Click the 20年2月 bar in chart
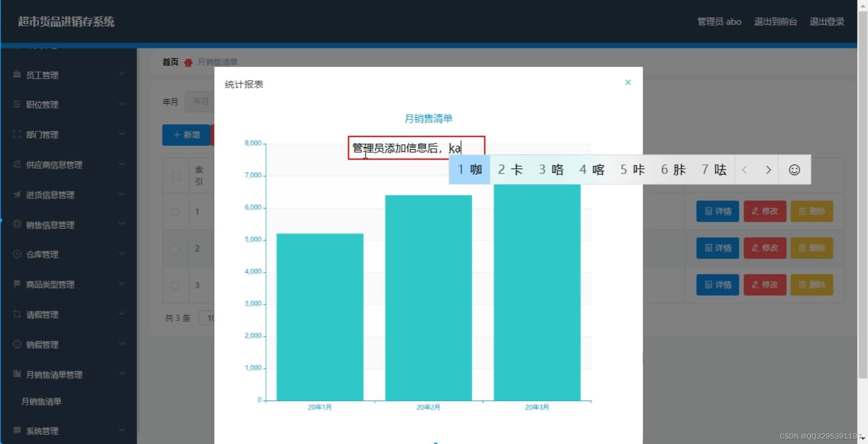Image resolution: width=868 pixels, height=444 pixels. [x=428, y=298]
